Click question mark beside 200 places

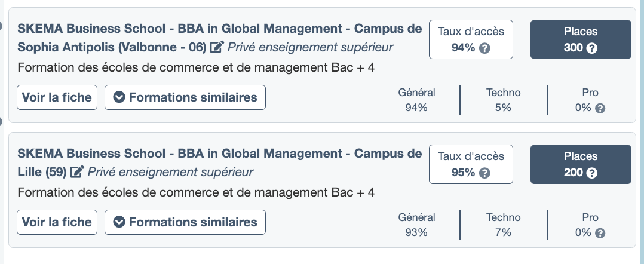click(x=591, y=173)
